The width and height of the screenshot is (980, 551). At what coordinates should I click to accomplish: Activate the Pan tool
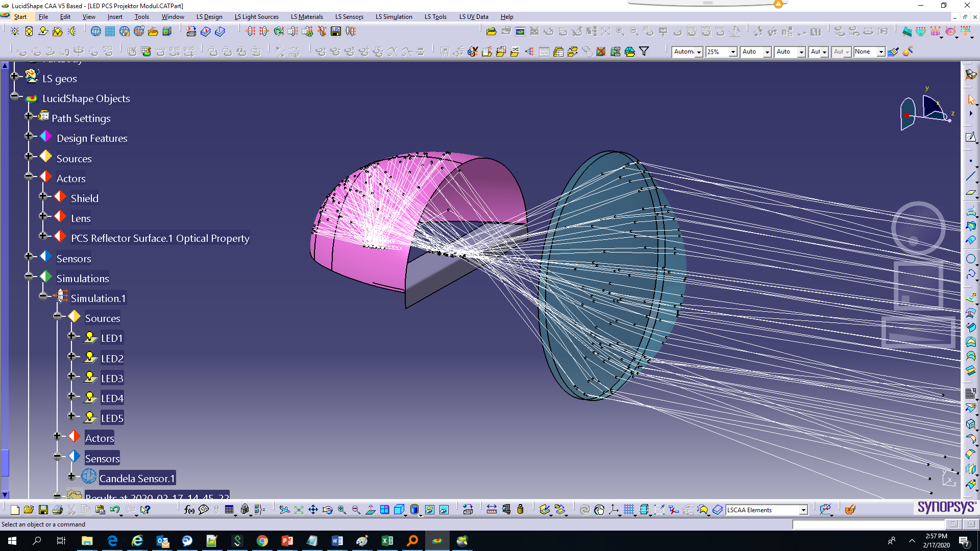[313, 509]
